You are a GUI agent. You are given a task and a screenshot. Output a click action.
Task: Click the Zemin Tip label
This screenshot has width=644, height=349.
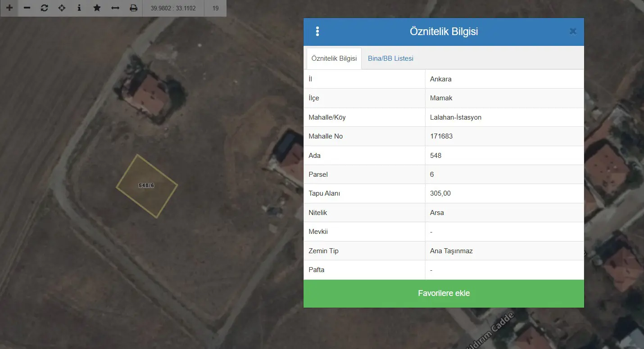(x=323, y=251)
